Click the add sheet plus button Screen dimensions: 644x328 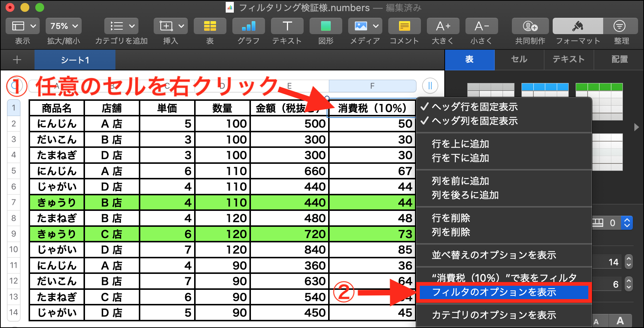coord(17,60)
